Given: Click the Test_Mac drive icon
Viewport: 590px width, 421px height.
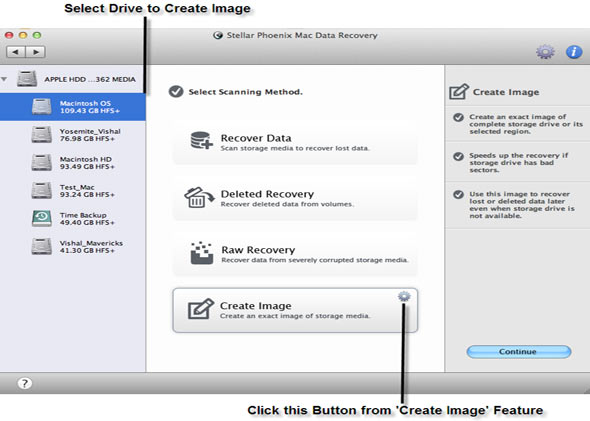Looking at the screenshot, I should coord(42,191).
